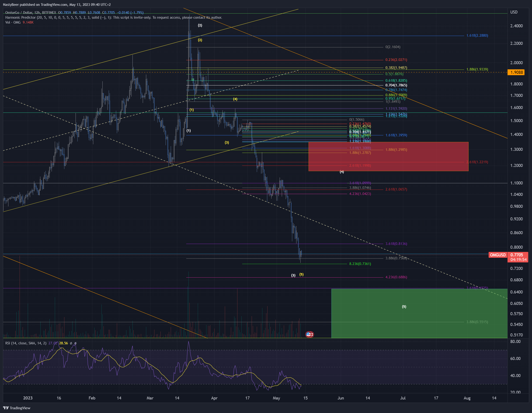Image resolution: width=532 pixels, height=413 pixels.
Task: Click the NastyBeer published header text
Action: [x=57, y=5]
